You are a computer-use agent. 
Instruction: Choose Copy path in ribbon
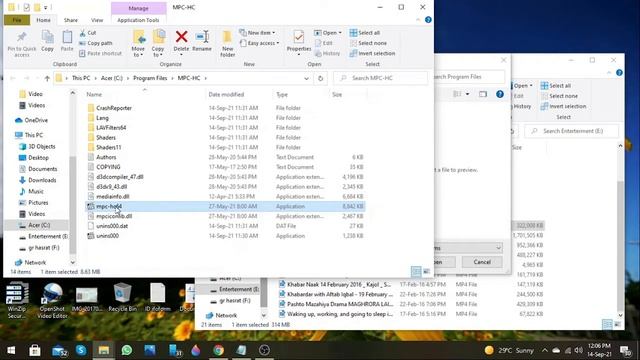(96, 43)
